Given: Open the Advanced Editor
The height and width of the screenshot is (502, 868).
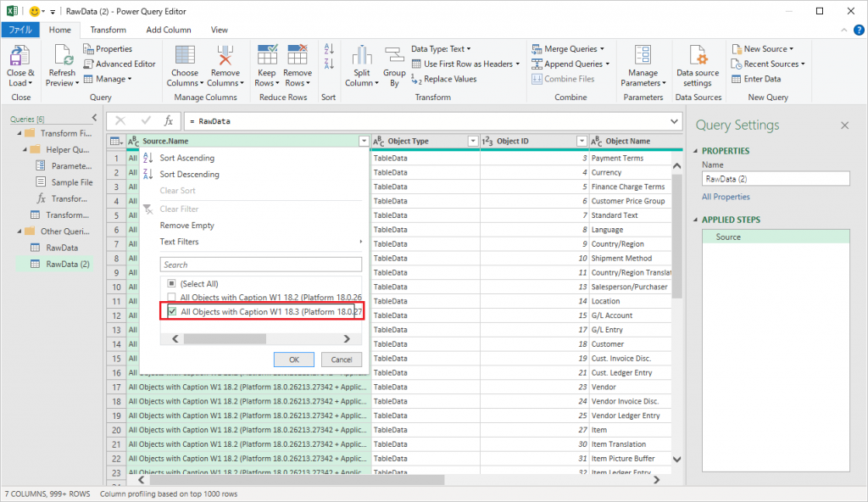Looking at the screenshot, I should [x=120, y=64].
